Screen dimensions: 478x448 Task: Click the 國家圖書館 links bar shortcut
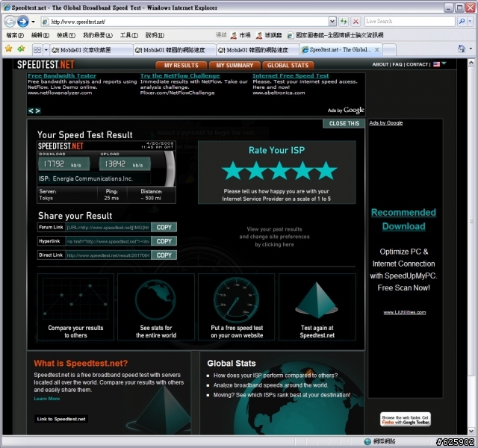click(x=335, y=35)
